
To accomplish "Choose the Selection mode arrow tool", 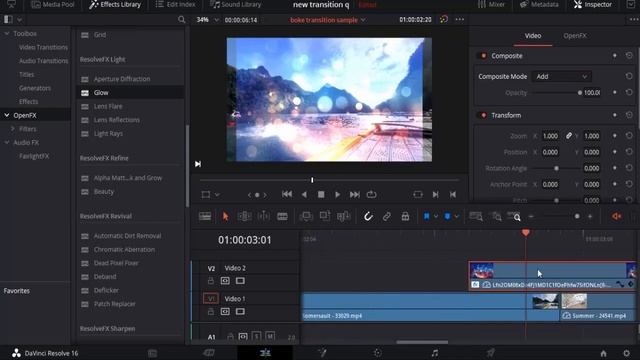I will click(225, 216).
